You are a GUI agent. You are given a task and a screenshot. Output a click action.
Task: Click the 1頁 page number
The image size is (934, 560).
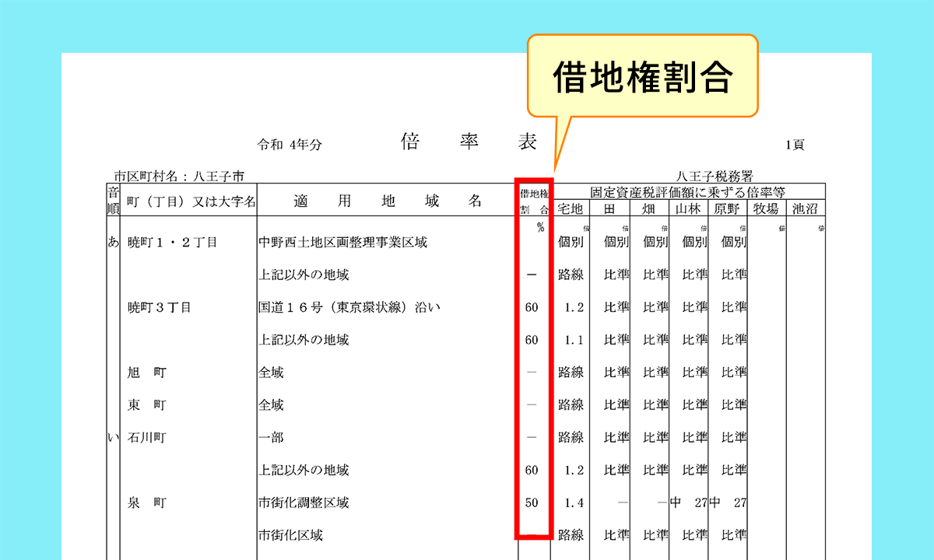(x=795, y=145)
